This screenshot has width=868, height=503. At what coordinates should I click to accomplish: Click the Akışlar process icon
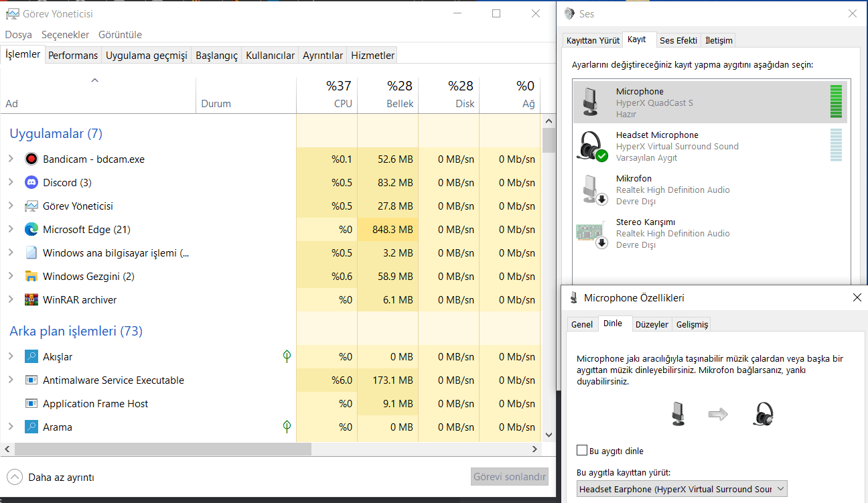tap(31, 357)
